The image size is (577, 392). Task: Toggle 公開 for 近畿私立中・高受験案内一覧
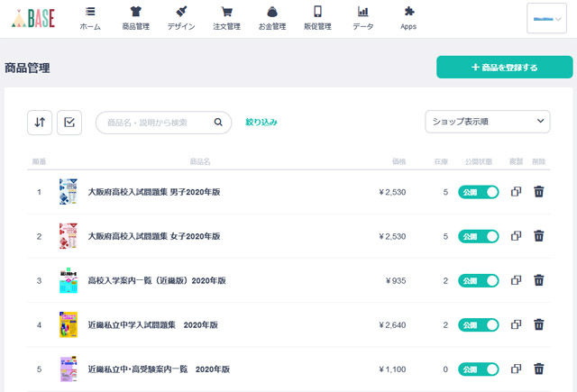(x=479, y=369)
